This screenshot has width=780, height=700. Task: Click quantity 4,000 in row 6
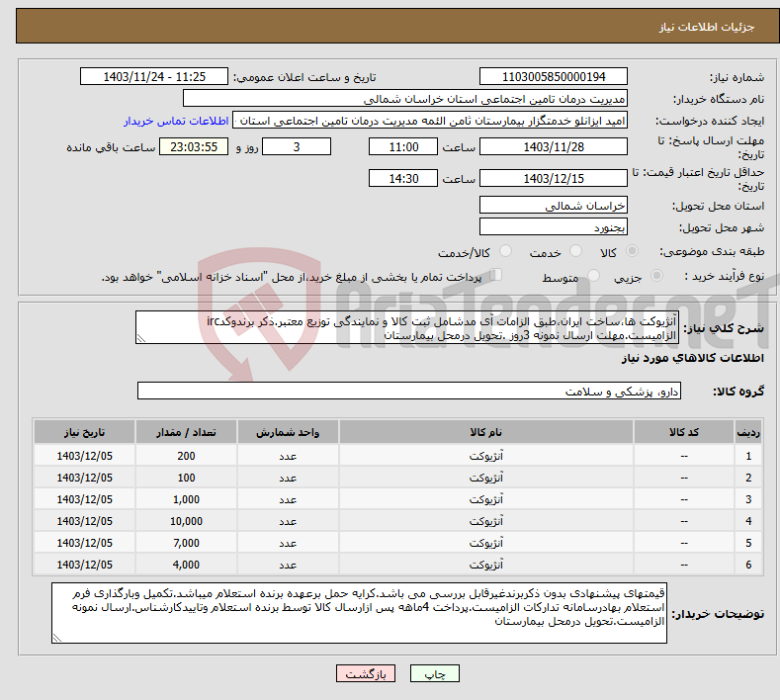(186, 565)
